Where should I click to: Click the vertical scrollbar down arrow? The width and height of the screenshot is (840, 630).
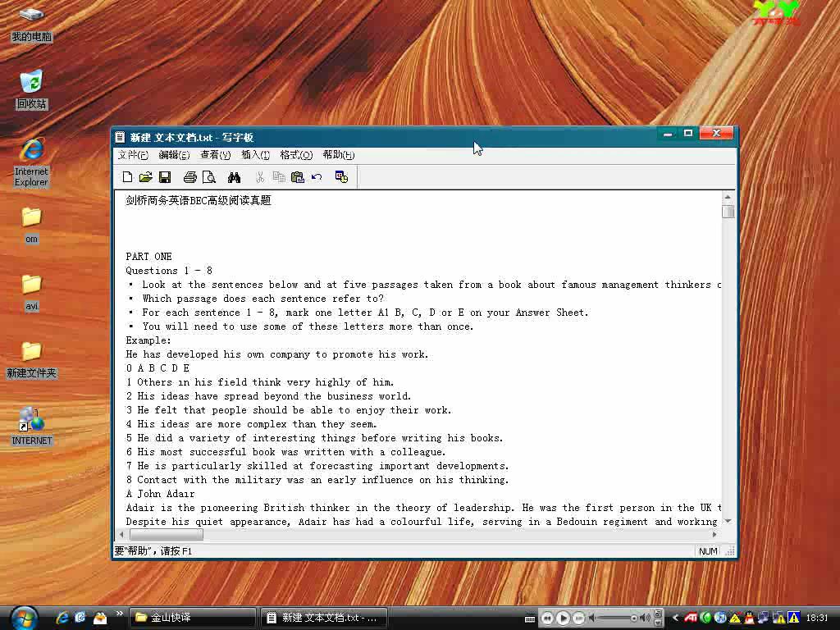click(x=728, y=521)
